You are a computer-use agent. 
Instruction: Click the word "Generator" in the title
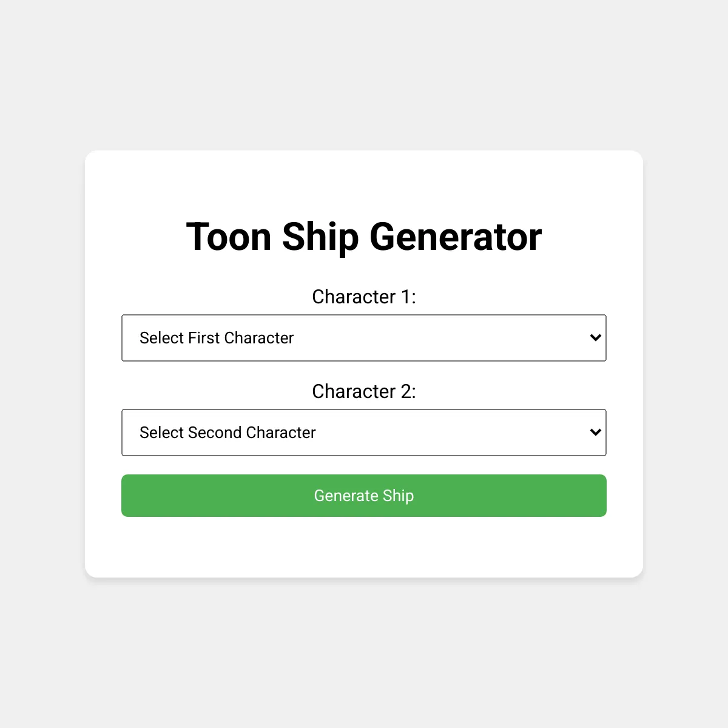click(x=456, y=237)
